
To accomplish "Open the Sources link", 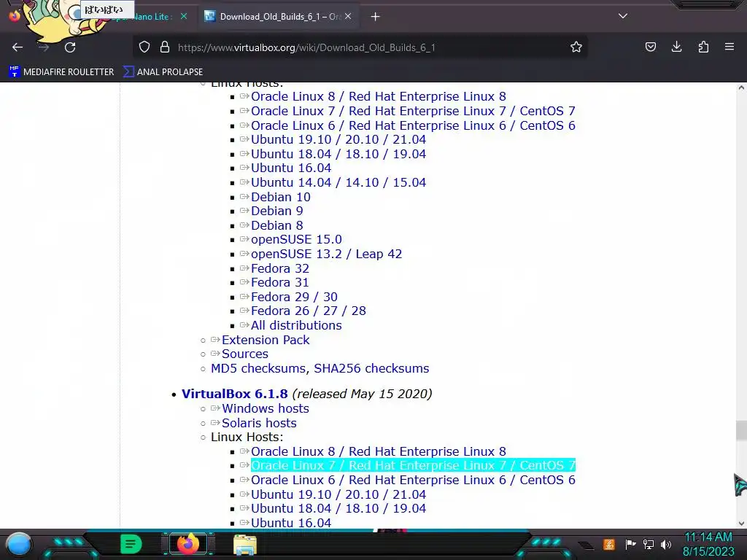I will tap(245, 354).
